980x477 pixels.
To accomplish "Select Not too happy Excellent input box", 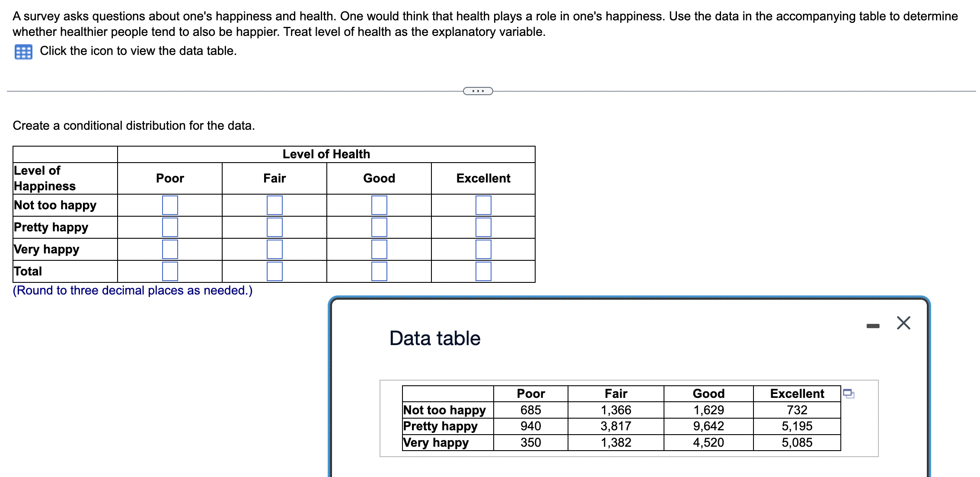I will [483, 205].
